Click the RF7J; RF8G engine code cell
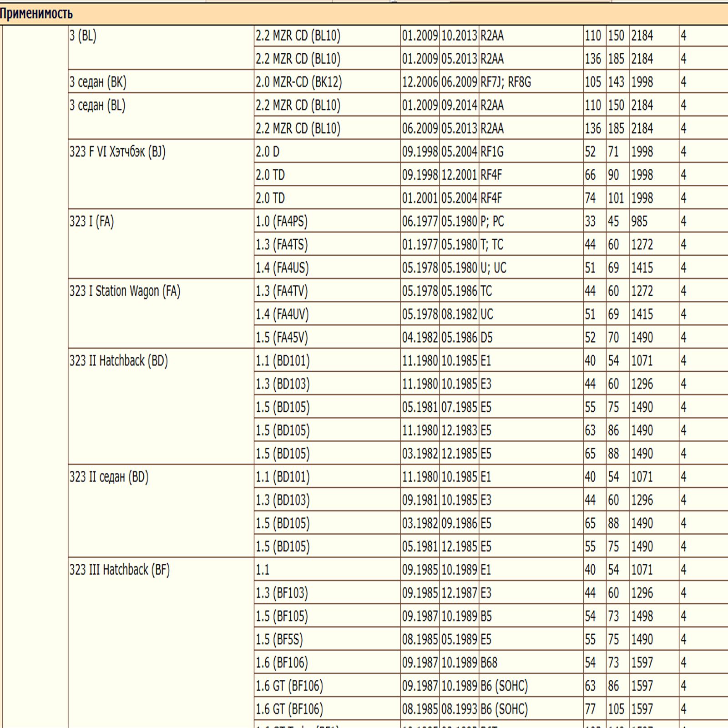The height and width of the screenshot is (728, 728). pos(506,82)
